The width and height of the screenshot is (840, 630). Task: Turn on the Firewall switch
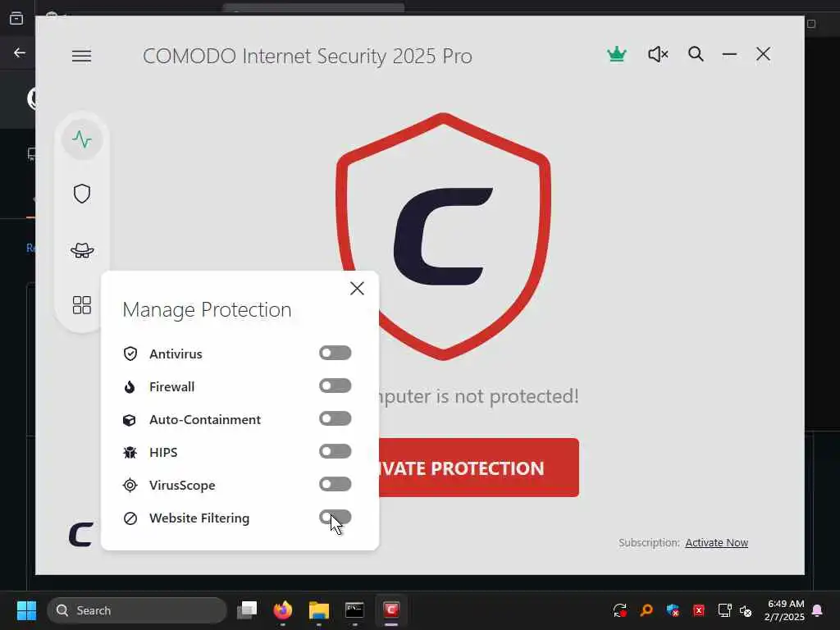point(336,386)
